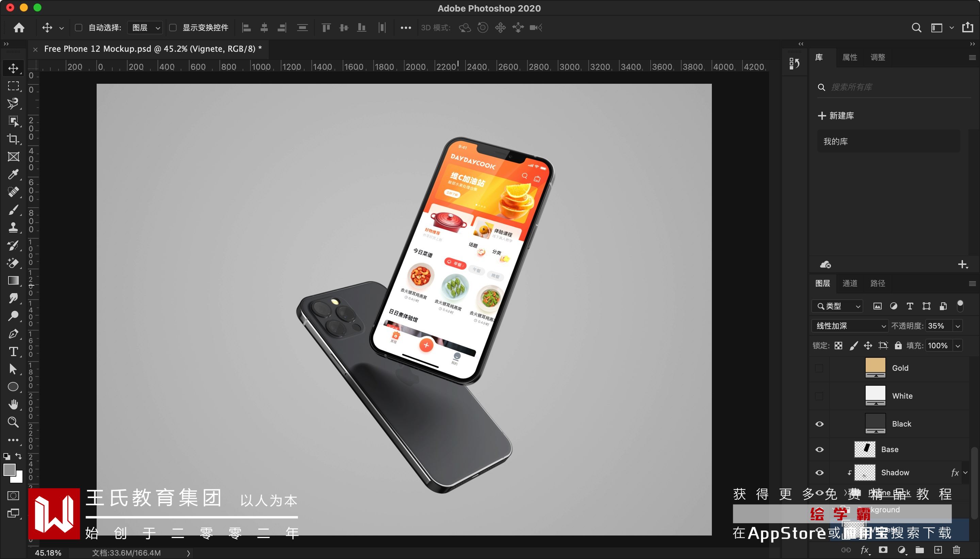Select the Eyedropper tool
Image resolution: width=980 pixels, height=559 pixels.
(x=13, y=174)
